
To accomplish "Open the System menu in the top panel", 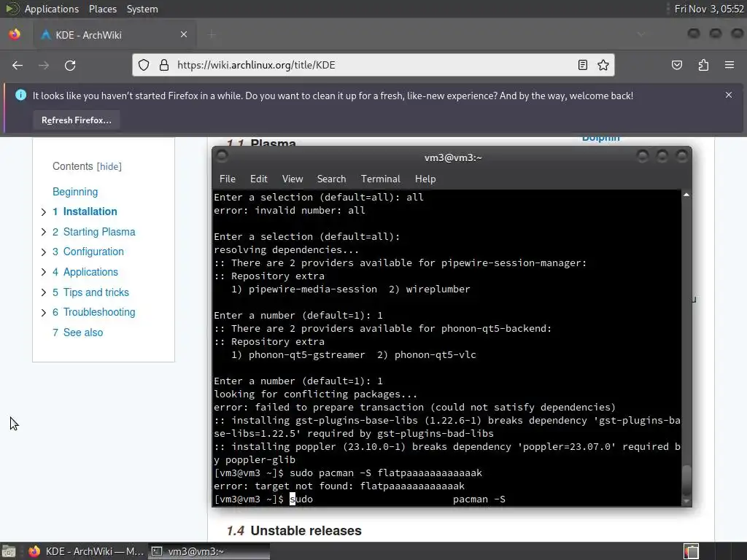I will tap(142, 9).
